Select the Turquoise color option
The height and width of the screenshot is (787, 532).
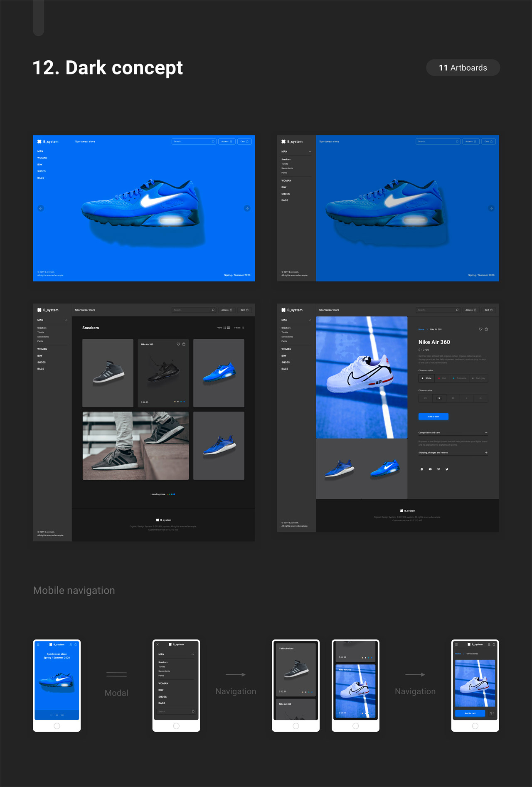point(459,378)
